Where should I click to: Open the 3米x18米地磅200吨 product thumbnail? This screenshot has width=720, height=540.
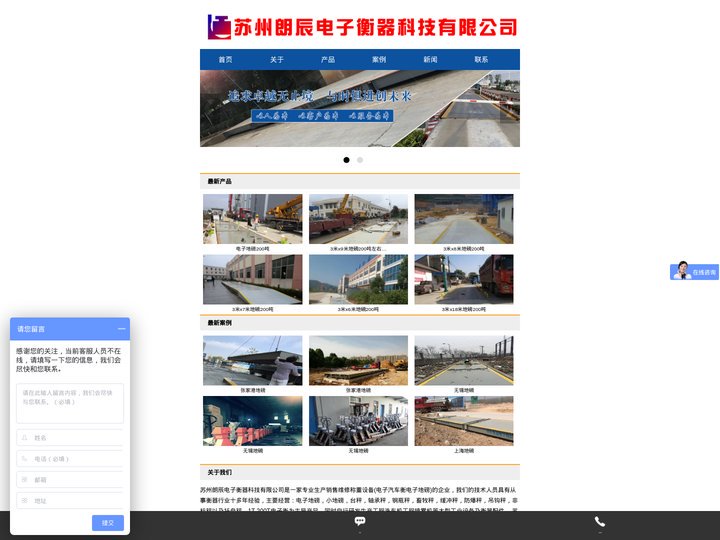click(x=464, y=280)
